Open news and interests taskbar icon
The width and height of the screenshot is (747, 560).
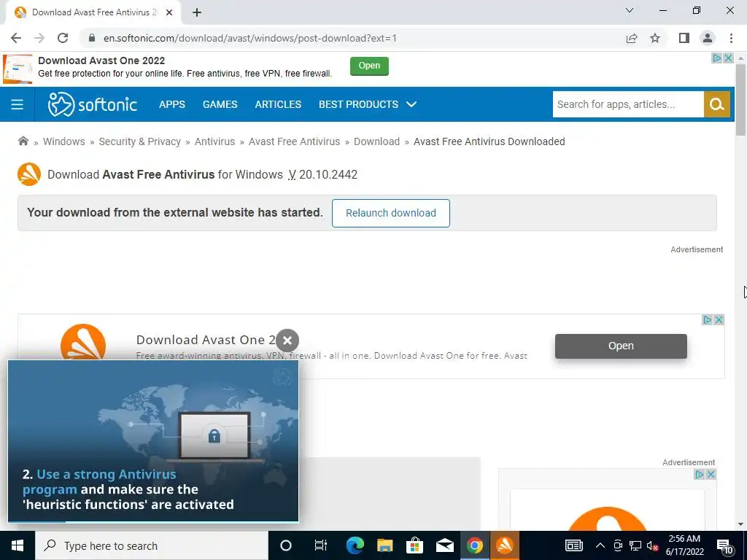(x=574, y=545)
